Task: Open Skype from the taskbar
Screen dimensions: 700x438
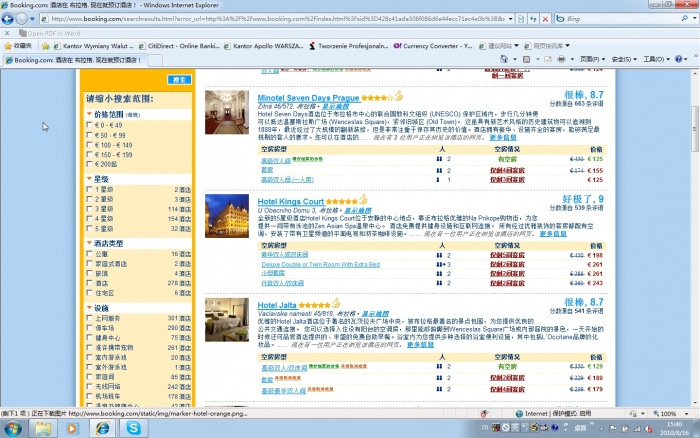Action: pos(134,428)
